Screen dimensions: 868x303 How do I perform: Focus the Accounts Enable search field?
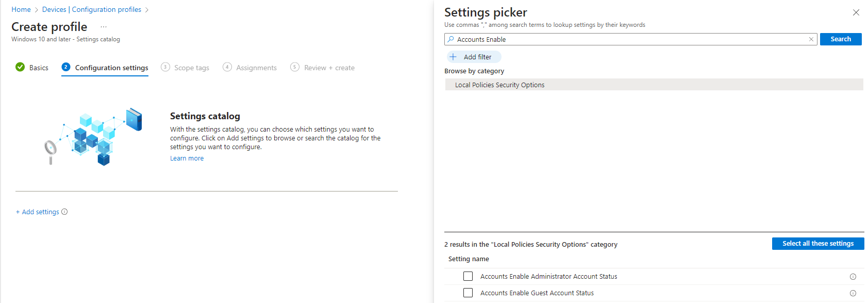point(629,39)
